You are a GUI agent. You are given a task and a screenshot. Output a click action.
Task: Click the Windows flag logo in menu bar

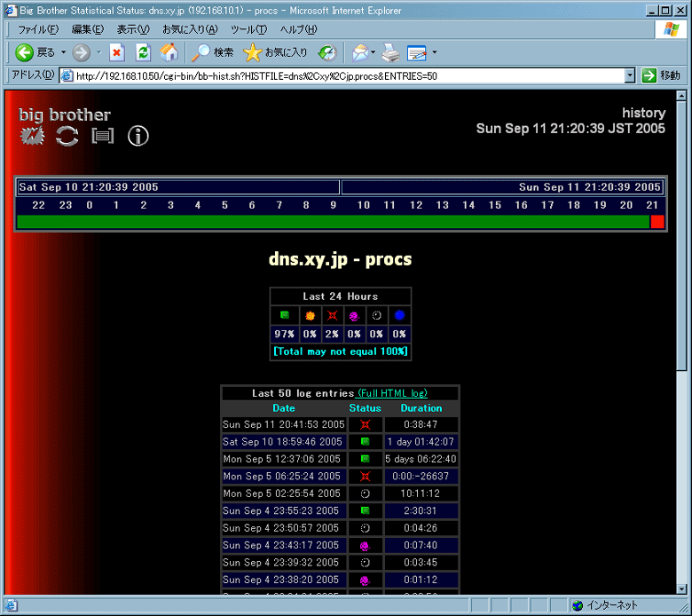pos(672,29)
